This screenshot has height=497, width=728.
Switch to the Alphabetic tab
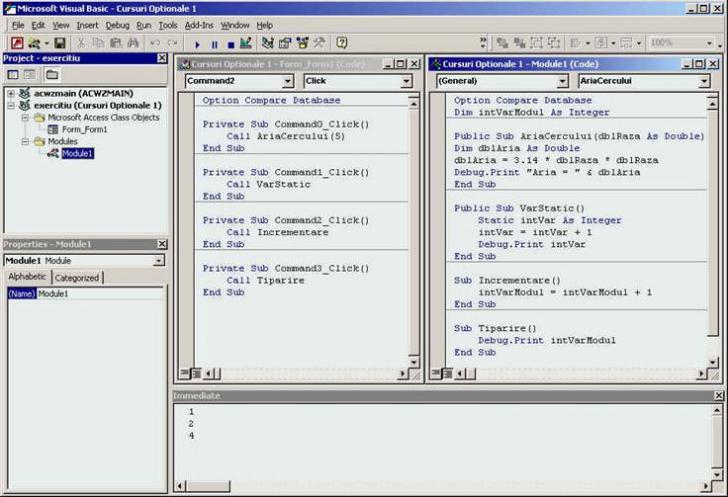(27, 277)
